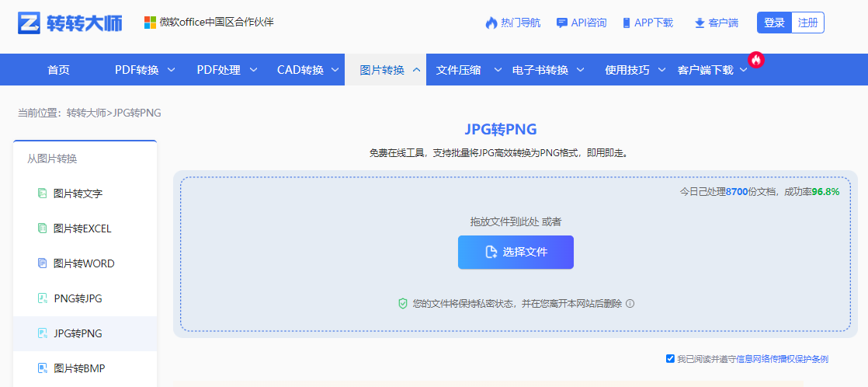Go to the 首页 nav tab
The width and height of the screenshot is (868, 387).
point(58,70)
